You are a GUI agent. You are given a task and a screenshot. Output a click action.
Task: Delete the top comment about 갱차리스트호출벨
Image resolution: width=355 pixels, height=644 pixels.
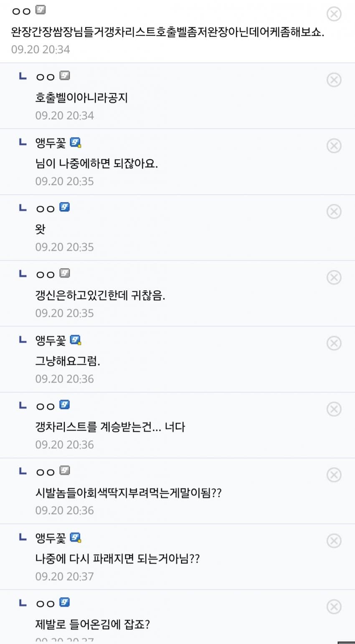click(x=334, y=14)
